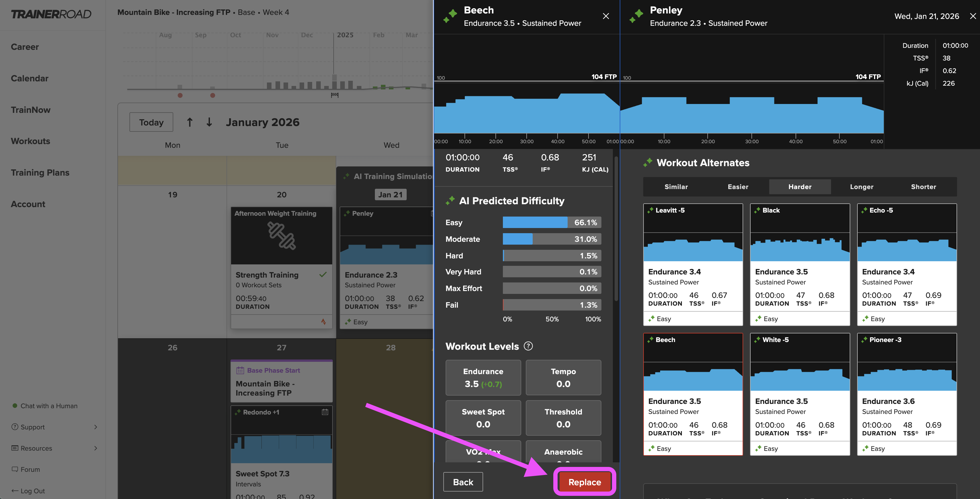
Task: Open Account settings in the sidebar
Action: click(28, 204)
